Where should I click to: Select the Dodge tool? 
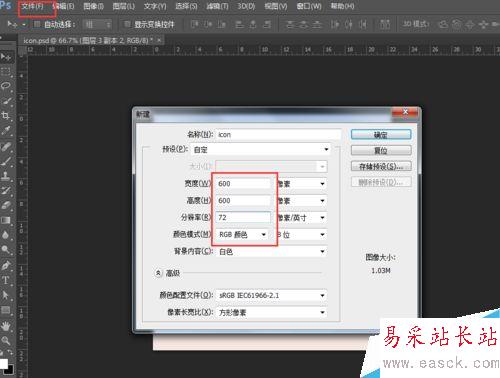tap(6, 249)
